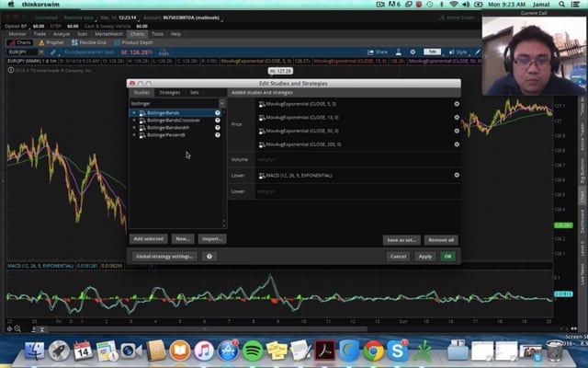Open settings gear for MovAvgExponential (CLOSE, 5, 0)
The width and height of the screenshot is (588, 368).
pos(457,104)
